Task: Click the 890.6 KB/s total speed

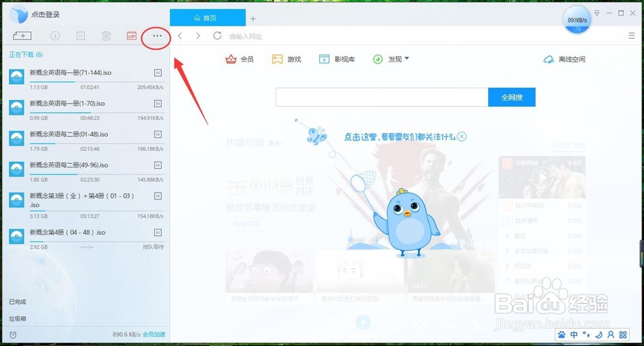Action: [x=126, y=334]
